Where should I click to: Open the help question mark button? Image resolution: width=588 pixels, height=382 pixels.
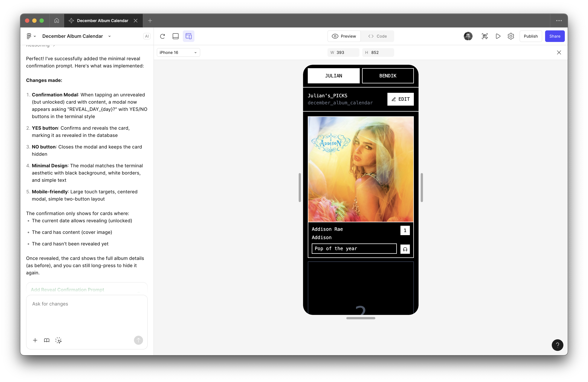557,345
